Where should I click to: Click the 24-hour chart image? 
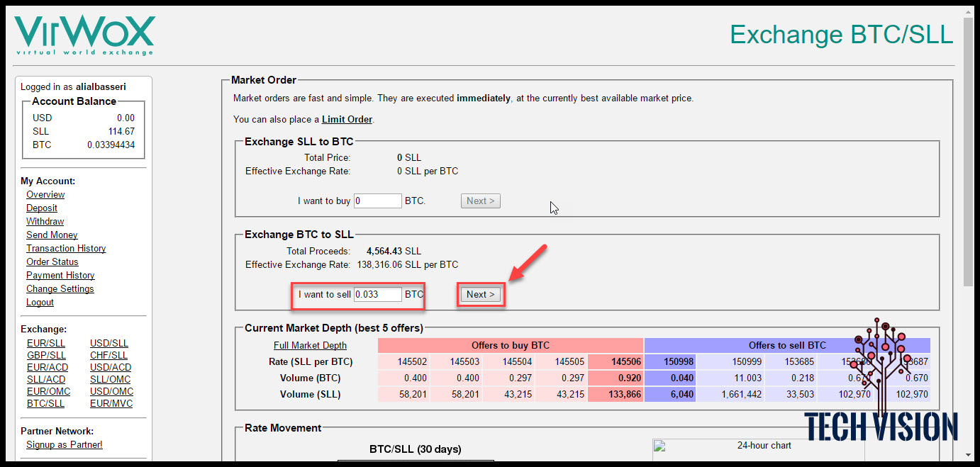759,449
